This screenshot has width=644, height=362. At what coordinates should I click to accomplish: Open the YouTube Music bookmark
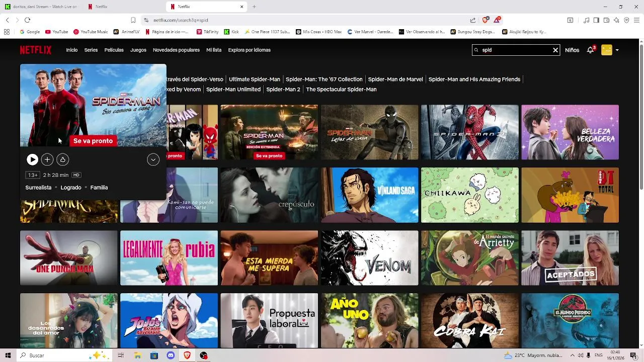click(91, 32)
